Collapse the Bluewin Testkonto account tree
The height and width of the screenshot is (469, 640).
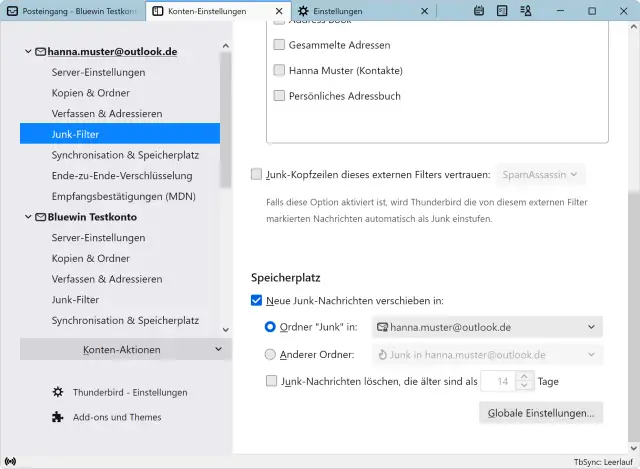[28, 217]
